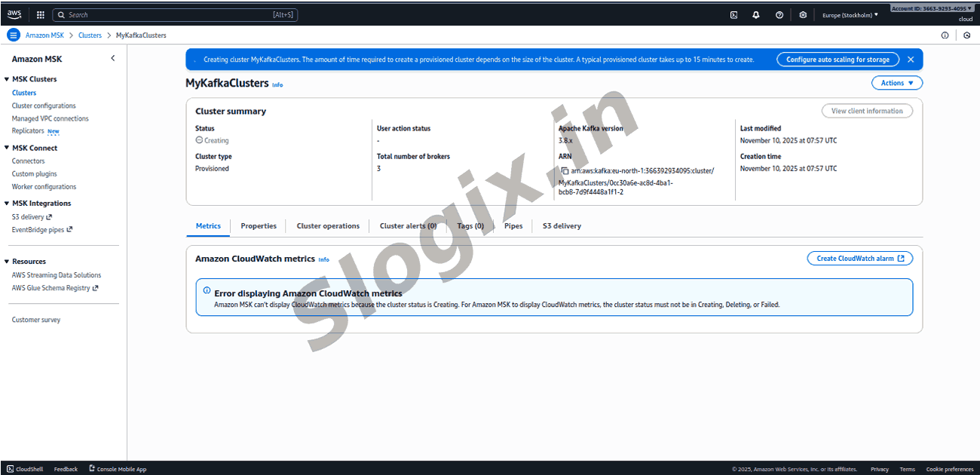Open the Actions dropdown
The image size is (980, 475).
coord(896,83)
